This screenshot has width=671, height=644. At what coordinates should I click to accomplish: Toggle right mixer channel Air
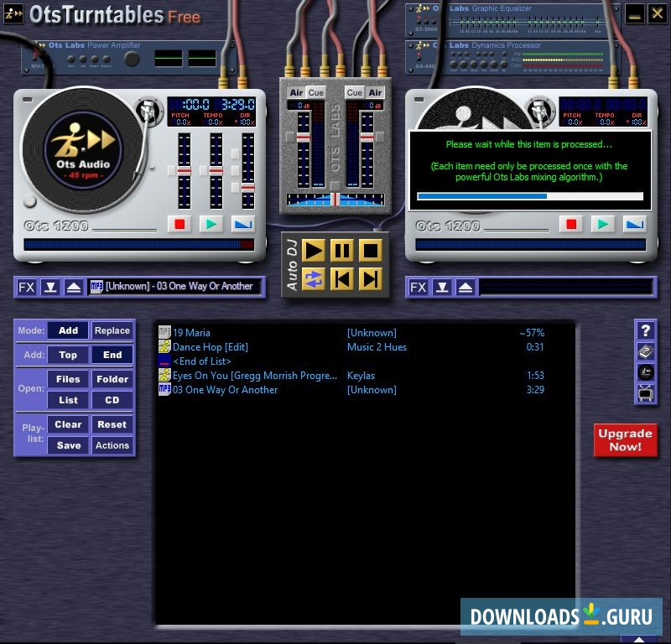tap(375, 92)
